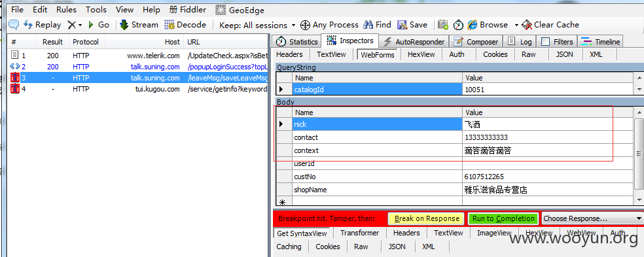Open the Filters tab

pyautogui.click(x=558, y=41)
